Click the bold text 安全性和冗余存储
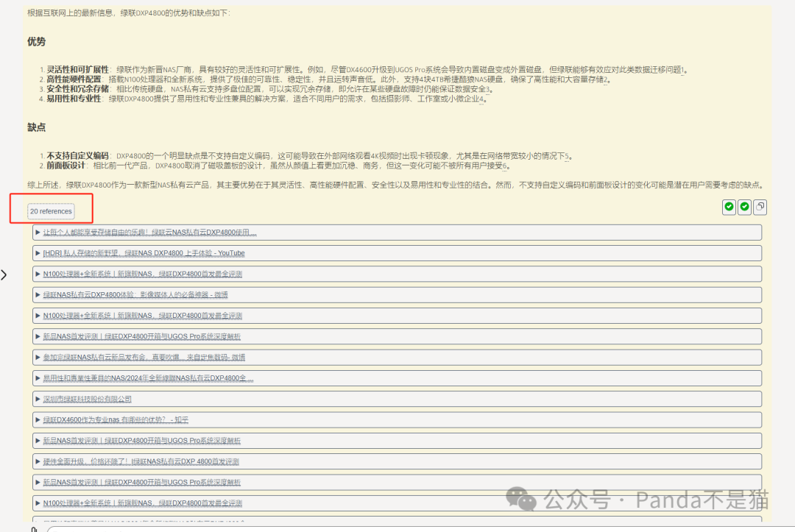Screen dimensions: 795x532 77,89
